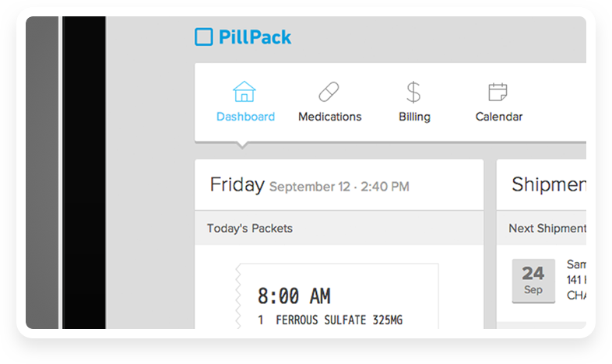Switch to the Medications tab label
Image resolution: width=612 pixels, height=364 pixels.
tap(330, 117)
